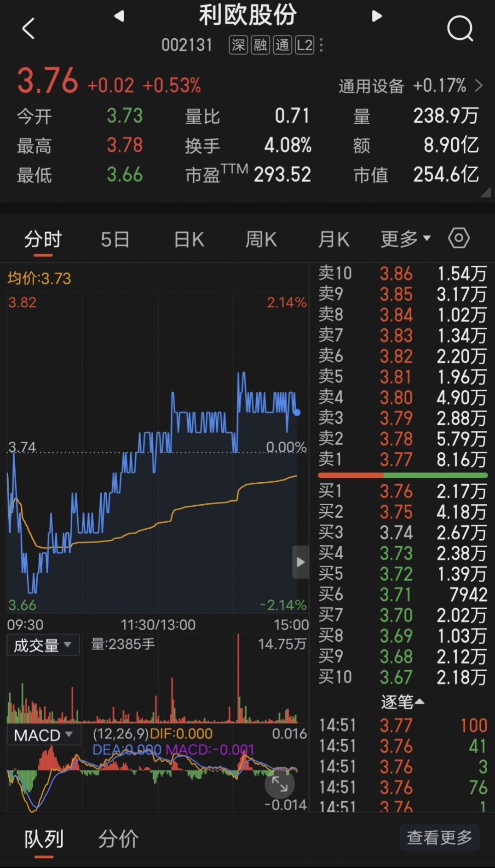Screen dimensions: 495x868
Task: Tap the 市盈TTM 293.52 value
Action: (282, 175)
